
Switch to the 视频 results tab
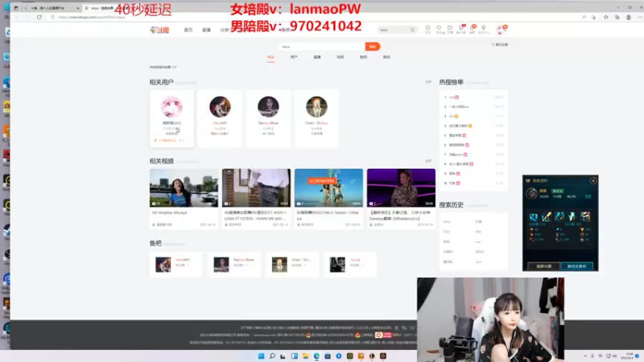(340, 57)
